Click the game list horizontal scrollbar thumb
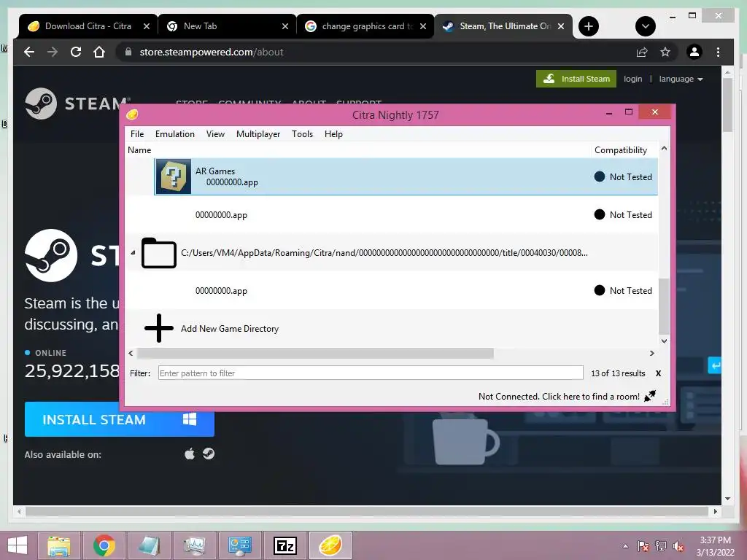747x560 pixels. click(x=315, y=354)
